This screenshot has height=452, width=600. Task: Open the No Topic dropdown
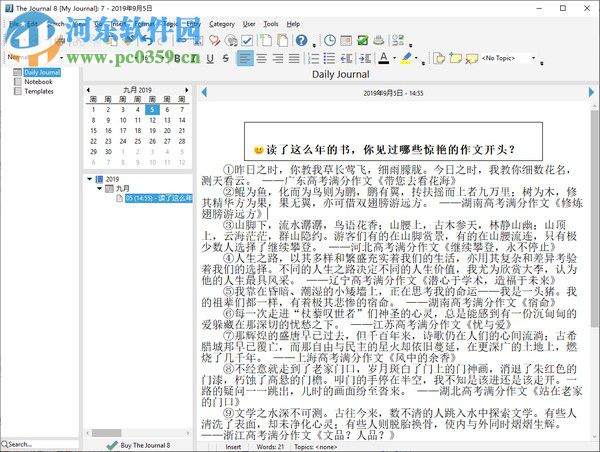(533, 58)
